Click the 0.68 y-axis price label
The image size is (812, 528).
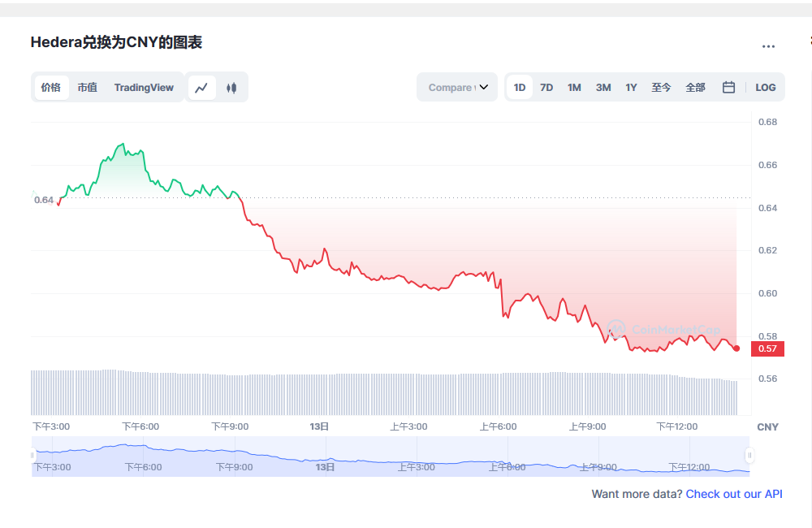767,123
